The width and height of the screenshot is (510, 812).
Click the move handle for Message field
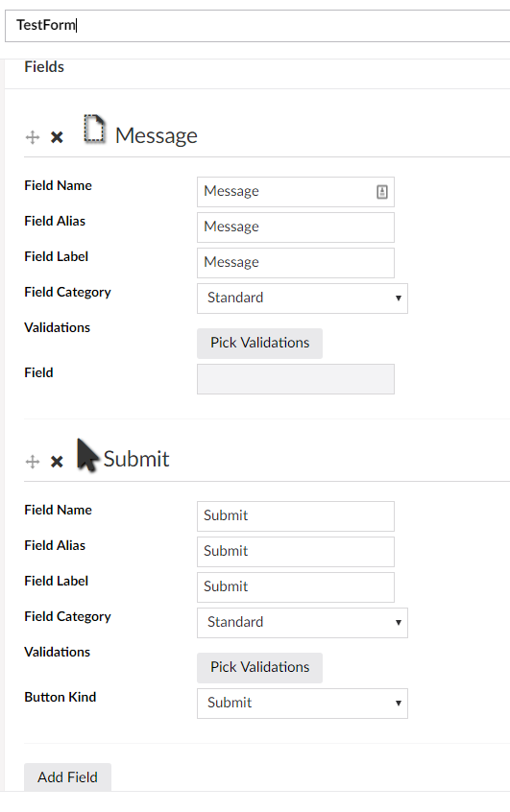33,137
